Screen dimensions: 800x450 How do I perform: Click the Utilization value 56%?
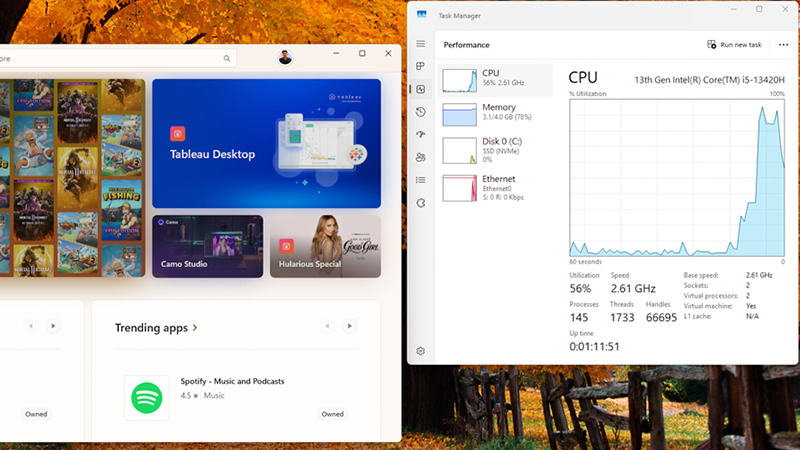click(580, 288)
